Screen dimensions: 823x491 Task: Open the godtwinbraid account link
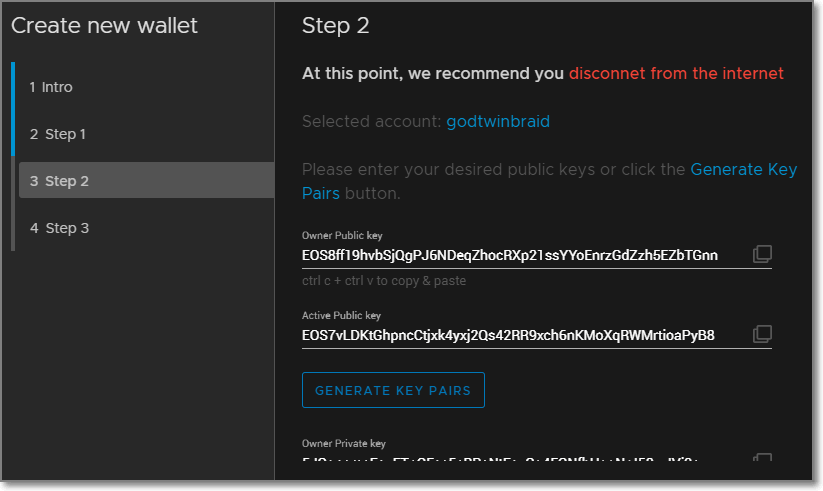(x=498, y=122)
